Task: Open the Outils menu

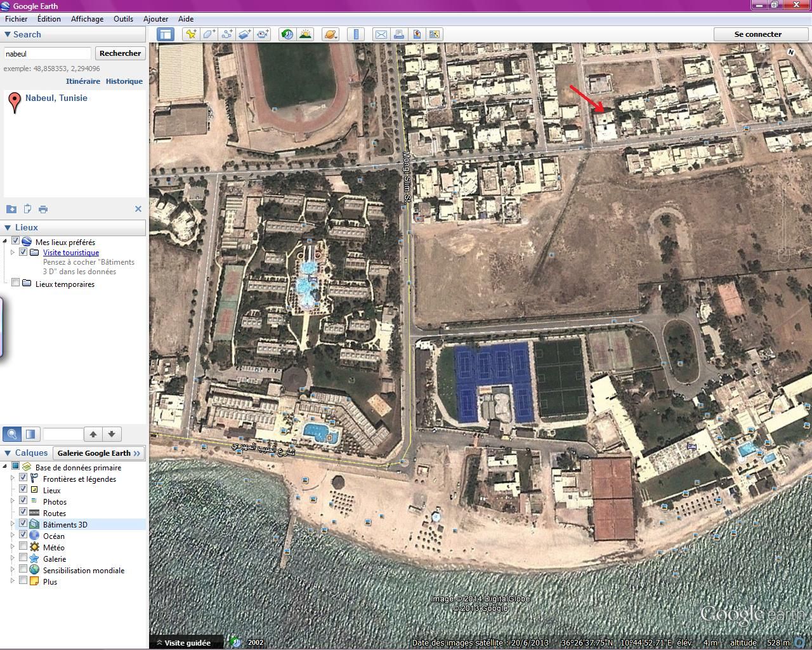Action: (x=123, y=19)
